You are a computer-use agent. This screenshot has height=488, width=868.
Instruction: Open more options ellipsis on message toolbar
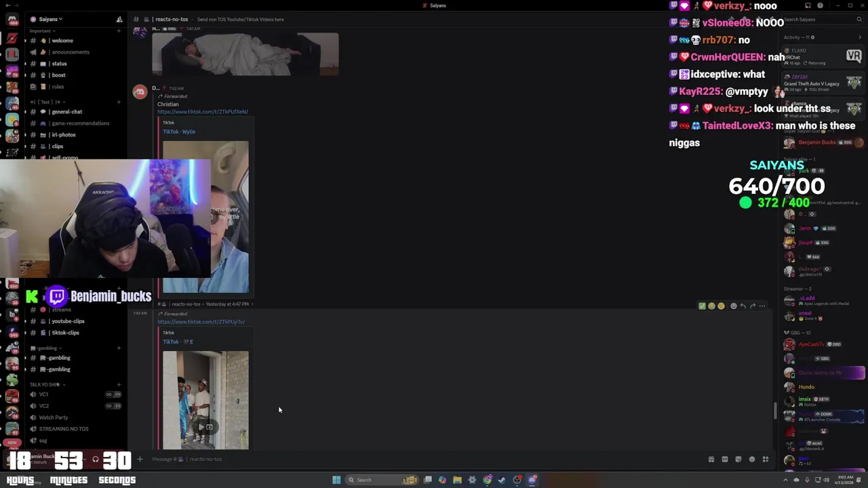[762, 306]
